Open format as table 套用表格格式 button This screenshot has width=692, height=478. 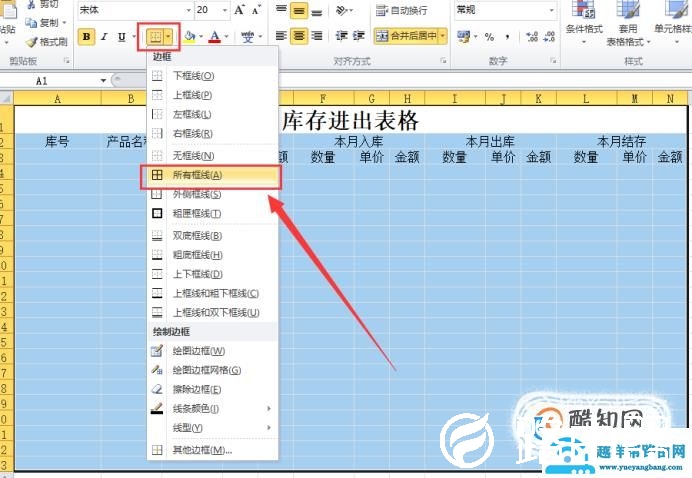pos(628,23)
